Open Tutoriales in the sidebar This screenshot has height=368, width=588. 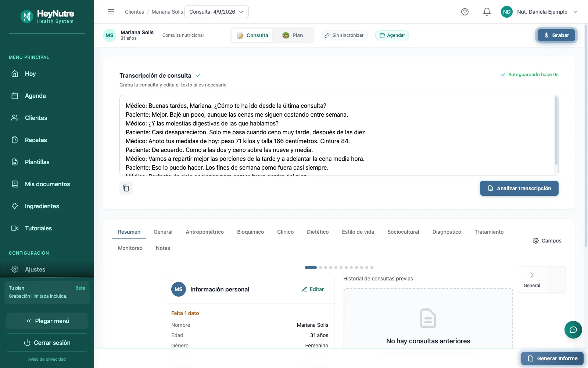(x=47, y=228)
